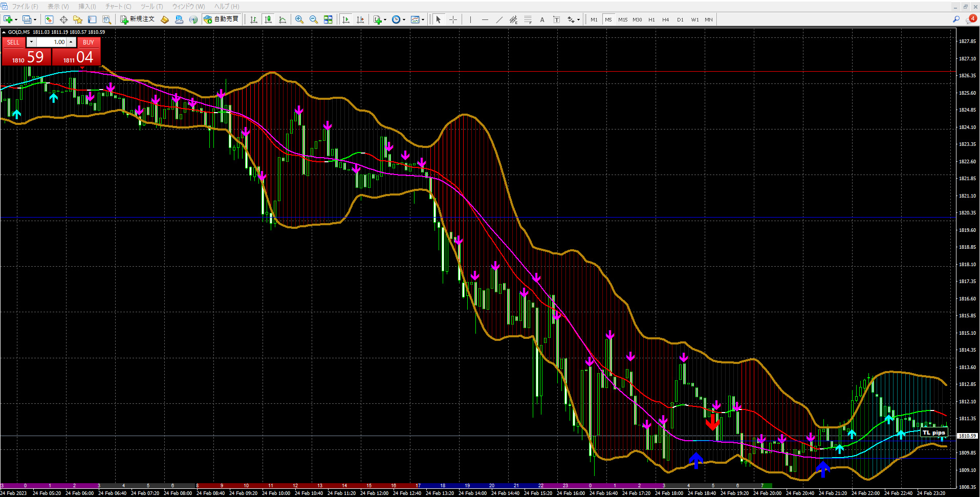Insert an indicator via the toolbar icon
The width and height of the screenshot is (980, 497).
378,19
